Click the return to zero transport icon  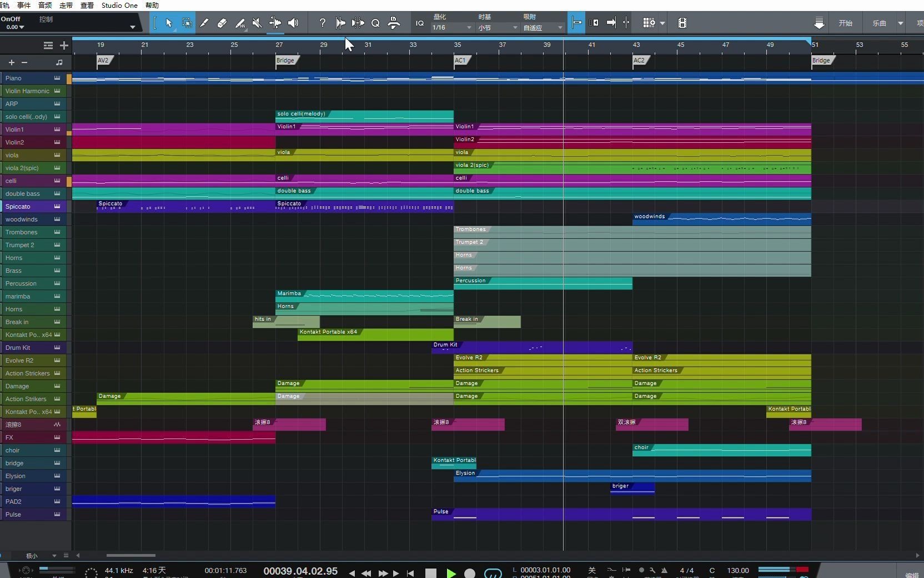(410, 573)
